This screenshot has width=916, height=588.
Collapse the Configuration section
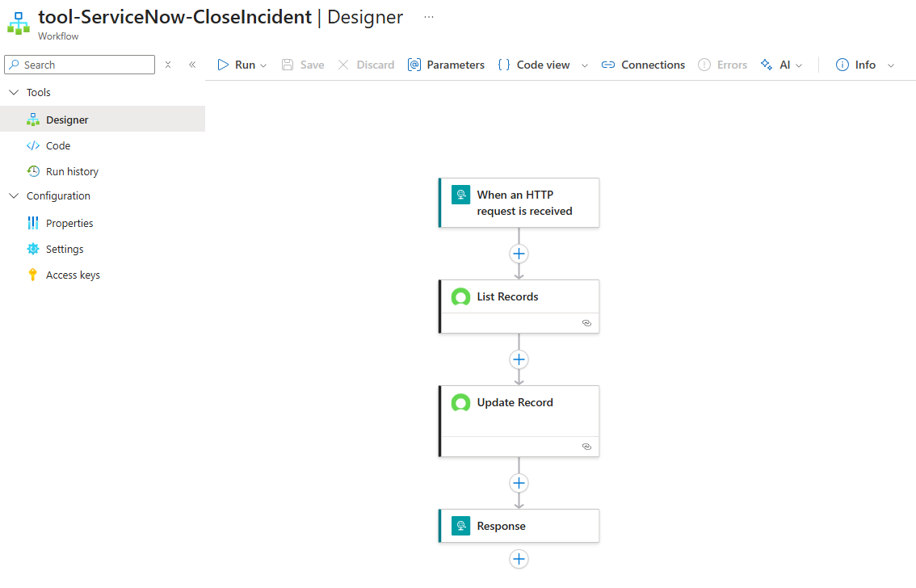pos(13,195)
